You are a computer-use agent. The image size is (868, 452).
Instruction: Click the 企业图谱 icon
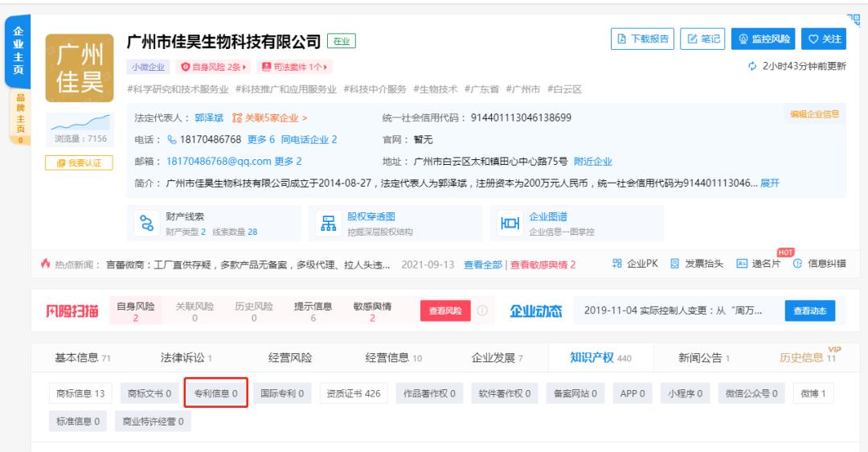(x=510, y=224)
